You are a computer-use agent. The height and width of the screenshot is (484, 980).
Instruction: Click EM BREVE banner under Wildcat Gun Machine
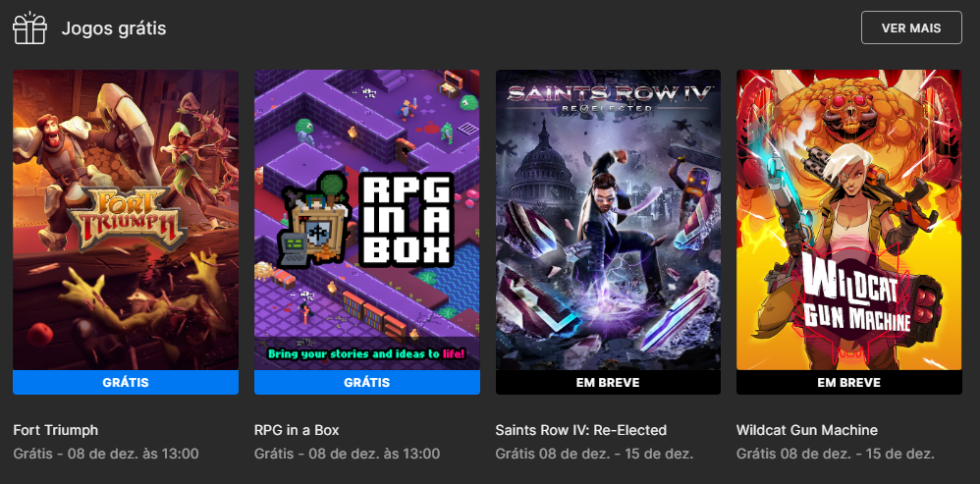tap(848, 382)
